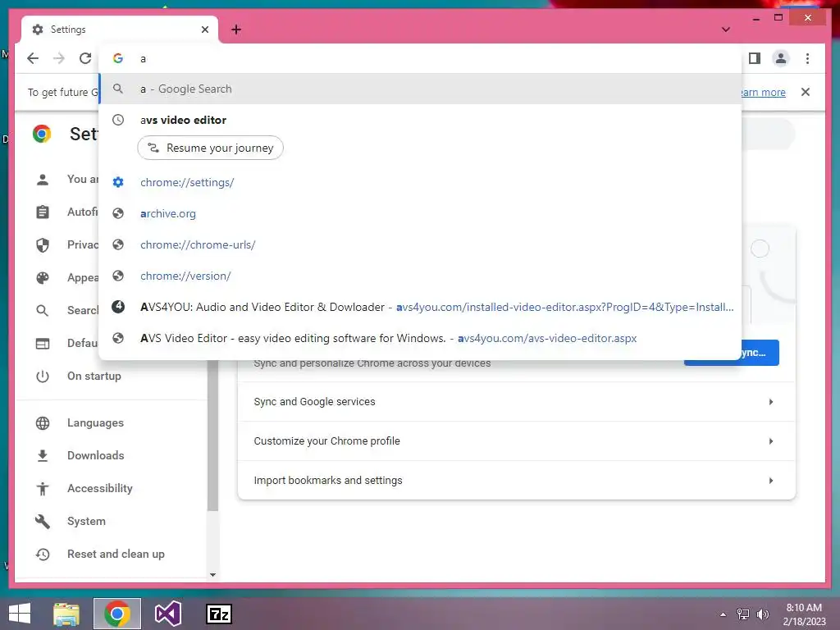Click the Privacy shield icon

coord(43,244)
